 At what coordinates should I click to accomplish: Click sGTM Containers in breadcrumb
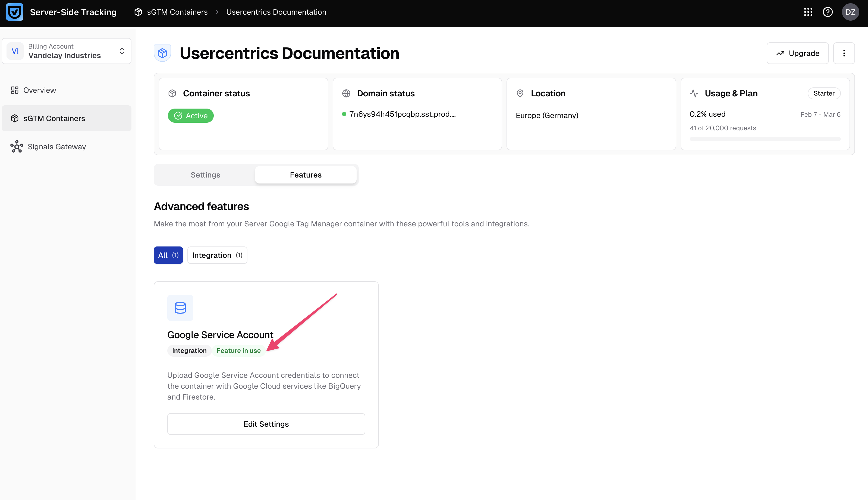pyautogui.click(x=177, y=12)
